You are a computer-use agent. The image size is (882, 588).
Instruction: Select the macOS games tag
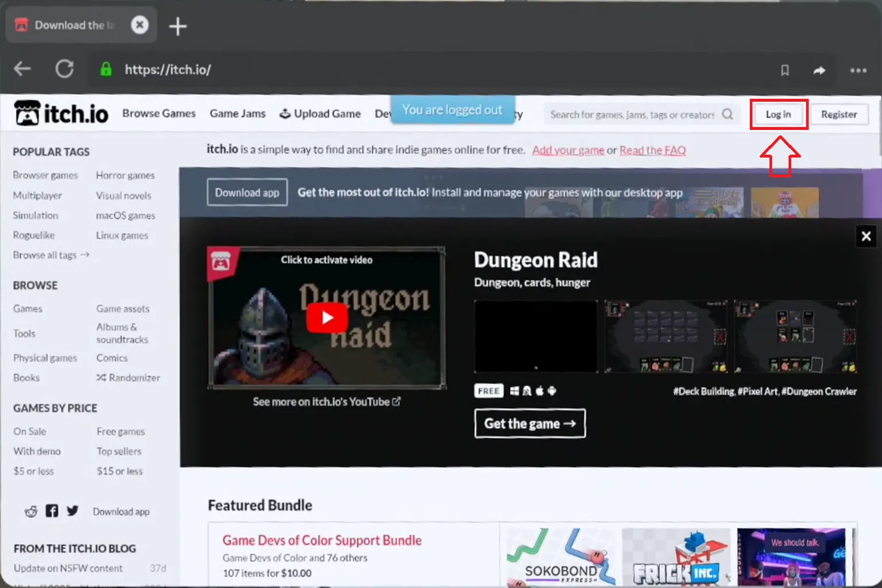coord(125,215)
